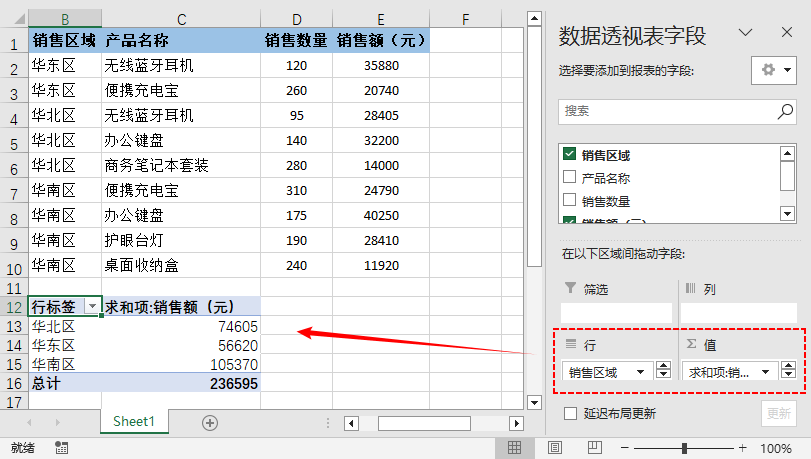Switch to Page Layout view icon
The width and height of the screenshot is (811, 459).
554,448
